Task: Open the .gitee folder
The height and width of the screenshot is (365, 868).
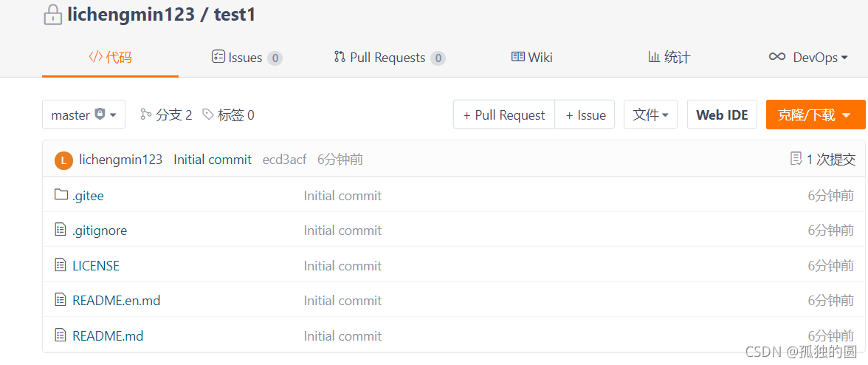Action: [x=88, y=196]
